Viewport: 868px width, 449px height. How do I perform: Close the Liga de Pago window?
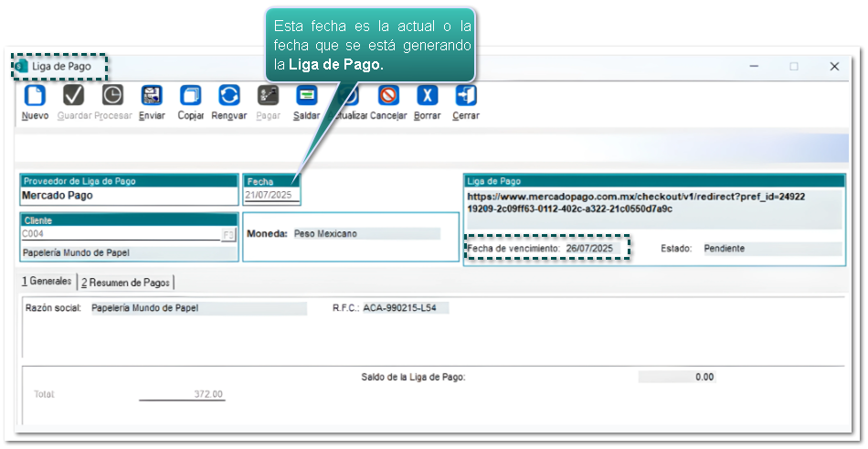834,66
